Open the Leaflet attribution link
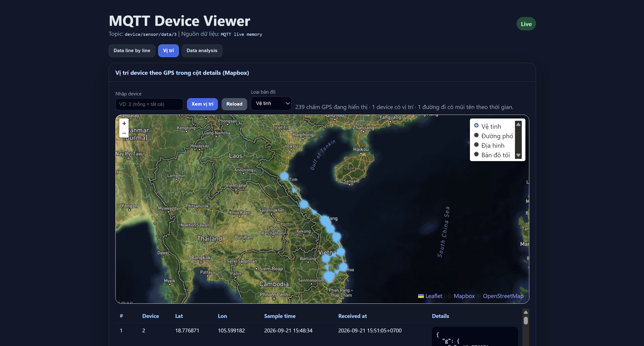Image resolution: width=644 pixels, height=346 pixels. pyautogui.click(x=434, y=296)
